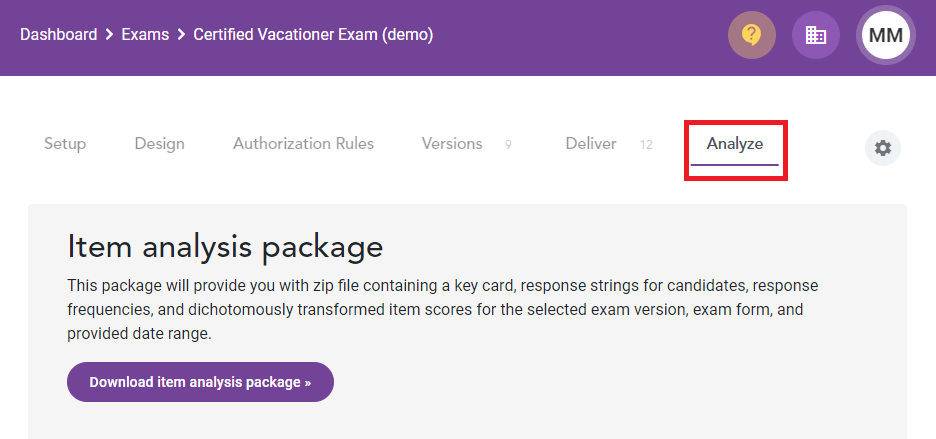This screenshot has width=936, height=439.
Task: Open exam settings gear icon
Action: tap(883, 148)
